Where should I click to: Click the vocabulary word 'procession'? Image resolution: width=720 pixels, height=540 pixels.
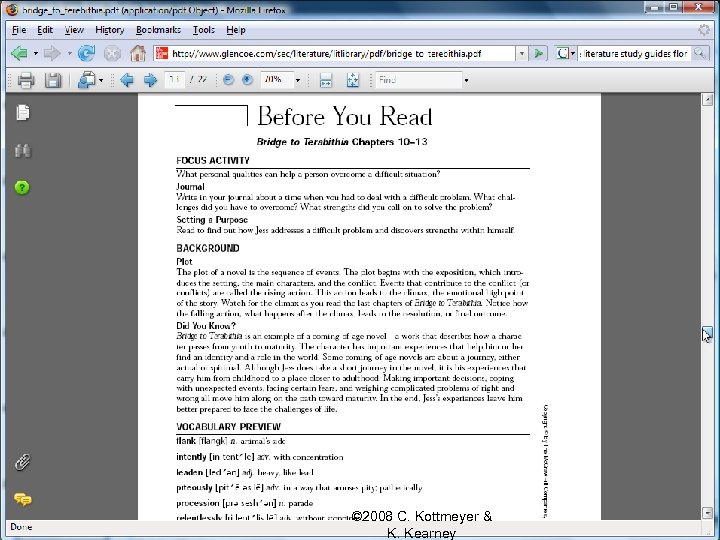pyautogui.click(x=198, y=503)
